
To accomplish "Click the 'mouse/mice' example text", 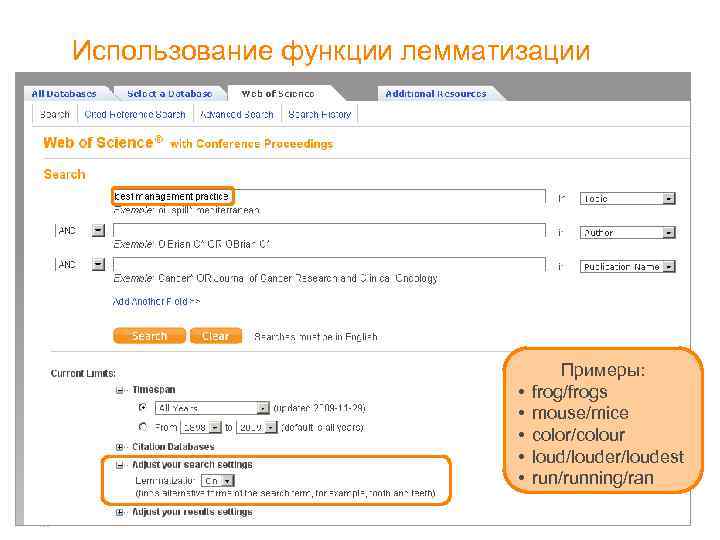I will 580,413.
